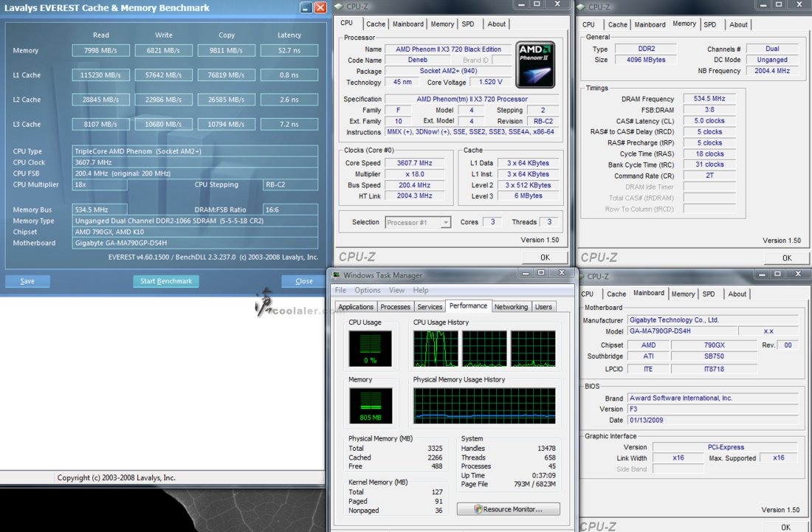The image size is (812, 532).
Task: Click the CPU Clock 3607.7 MHz field
Action: 195,162
